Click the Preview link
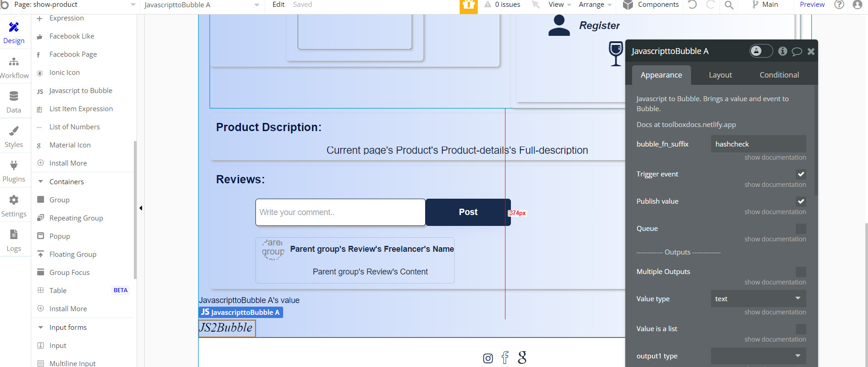The image size is (868, 367). 812,5
